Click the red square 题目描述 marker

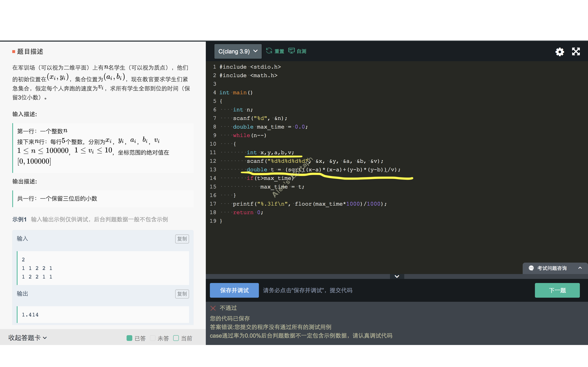14,51
